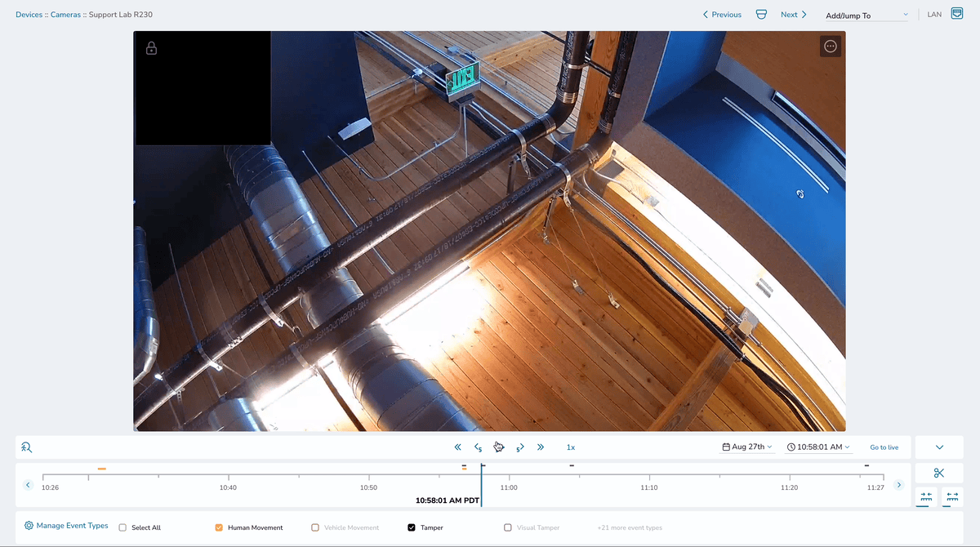Click the Support Lab R230 breadcrumb text
The height and width of the screenshot is (547, 980).
tap(122, 15)
